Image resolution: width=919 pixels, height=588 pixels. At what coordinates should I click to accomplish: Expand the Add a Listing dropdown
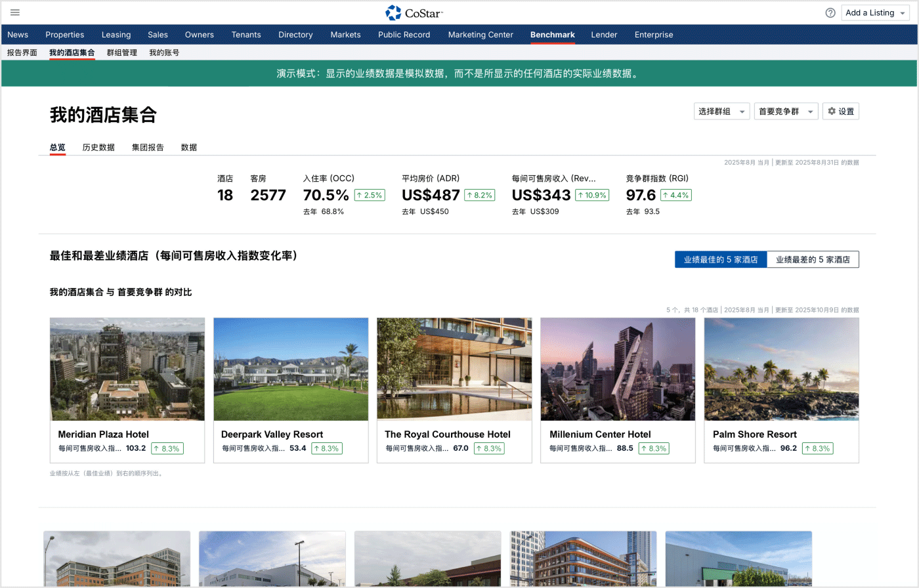(875, 12)
